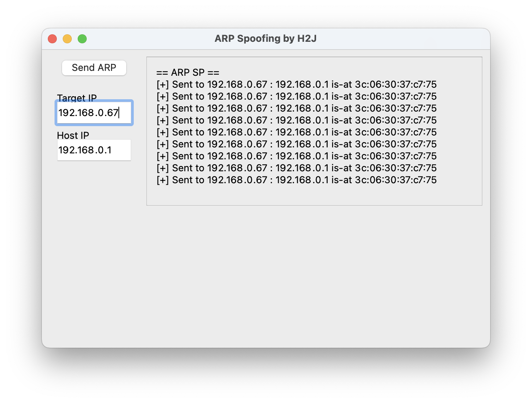
Task: Click the Host IP label
Action: click(73, 135)
